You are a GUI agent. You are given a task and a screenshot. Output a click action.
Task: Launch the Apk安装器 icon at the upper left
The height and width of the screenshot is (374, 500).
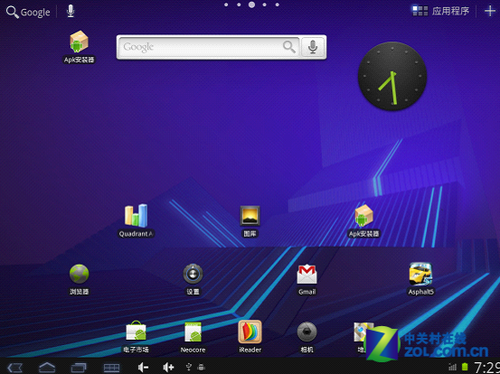pos(79,47)
